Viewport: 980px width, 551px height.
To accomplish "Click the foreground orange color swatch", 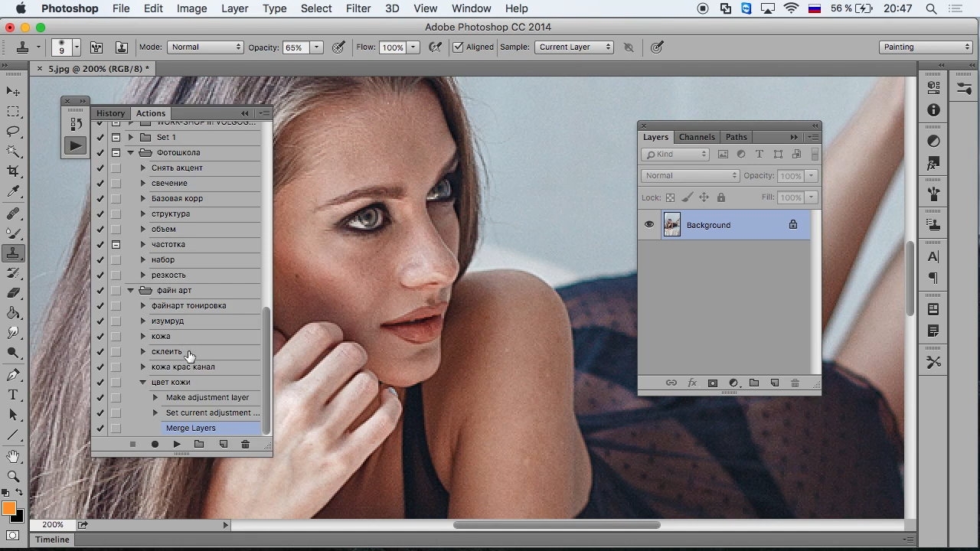I will click(x=8, y=508).
